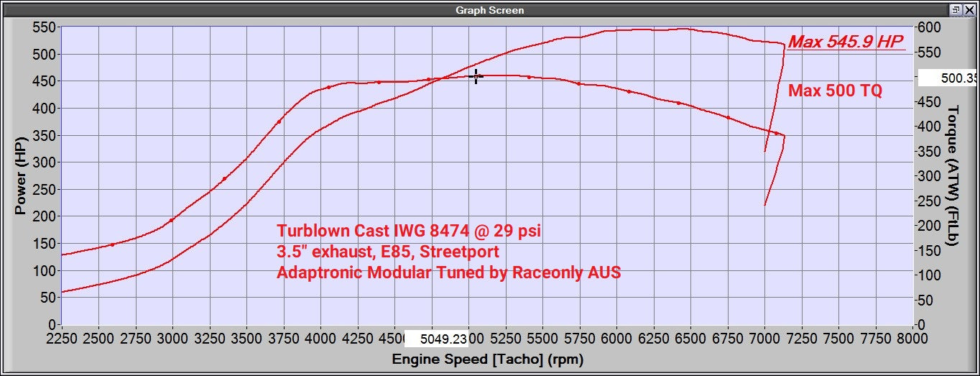Click the 2250 rpm tick label
The height and width of the screenshot is (376, 980).
point(62,338)
